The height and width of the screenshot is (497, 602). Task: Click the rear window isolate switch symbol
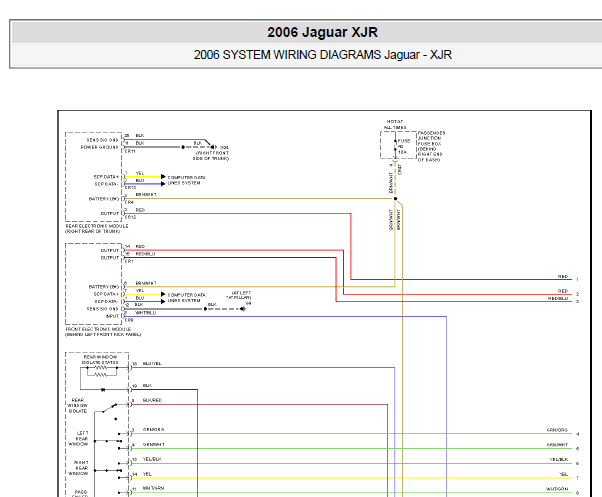point(109,408)
